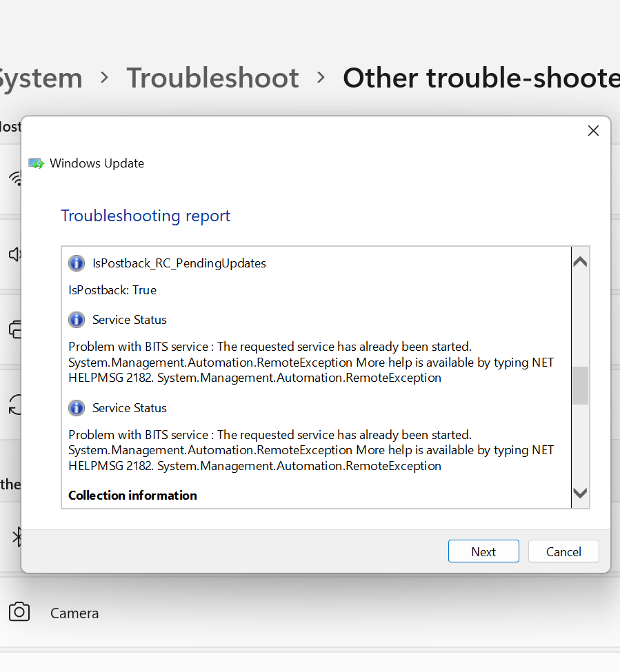Click the Troubleshooting report heading
The image size is (620, 672).
[x=146, y=216]
